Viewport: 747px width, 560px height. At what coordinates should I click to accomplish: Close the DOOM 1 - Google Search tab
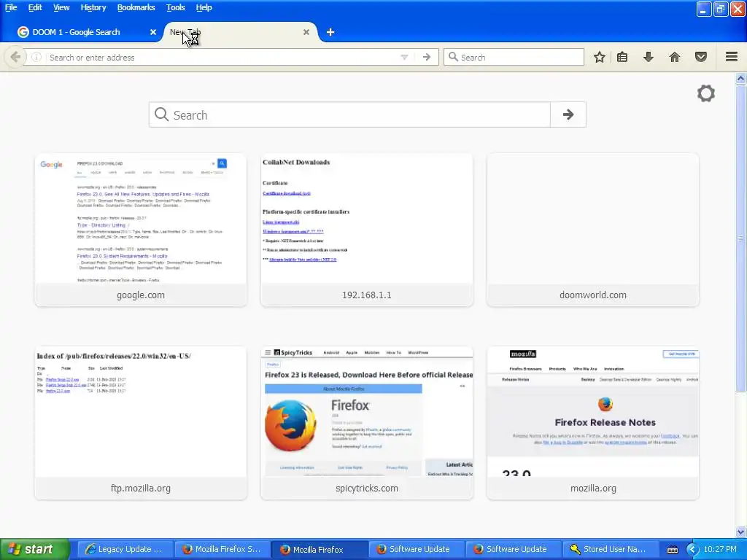pyautogui.click(x=153, y=32)
